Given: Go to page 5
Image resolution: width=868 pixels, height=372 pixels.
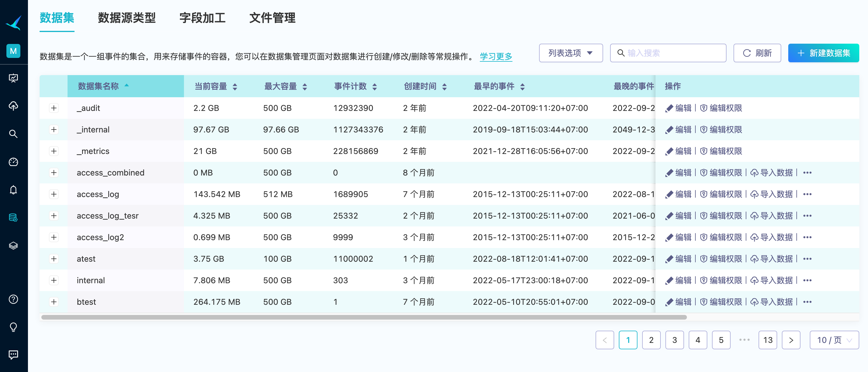Looking at the screenshot, I should point(721,340).
